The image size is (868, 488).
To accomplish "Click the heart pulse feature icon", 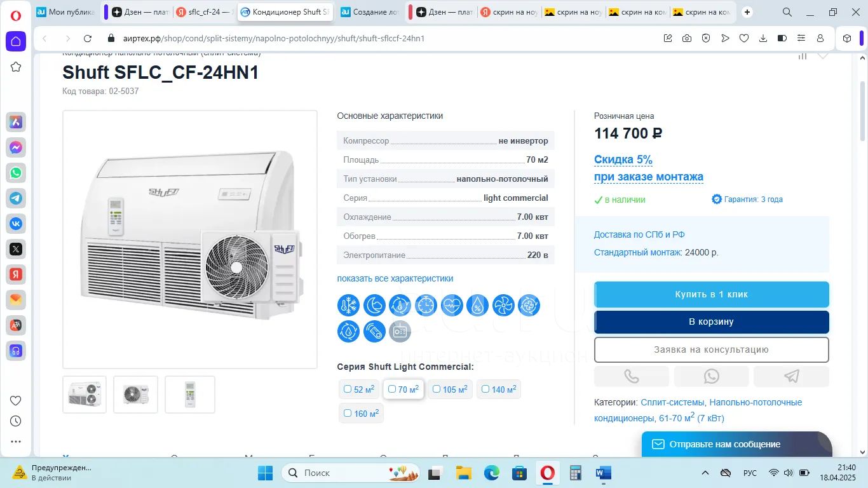I will click(452, 306).
